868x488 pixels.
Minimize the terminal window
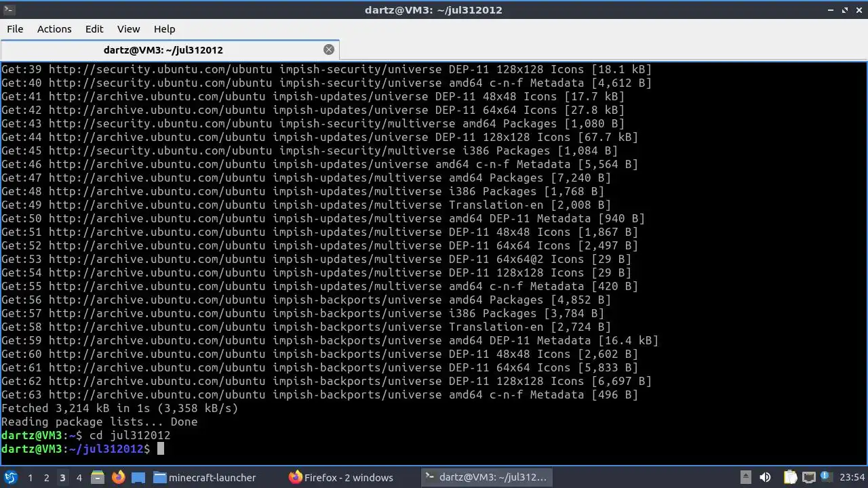pos(830,9)
